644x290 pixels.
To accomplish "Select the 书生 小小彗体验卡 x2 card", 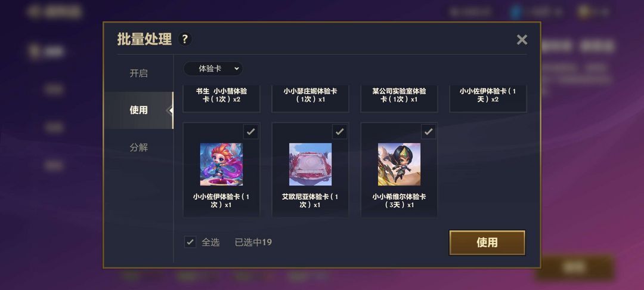I will tap(221, 98).
